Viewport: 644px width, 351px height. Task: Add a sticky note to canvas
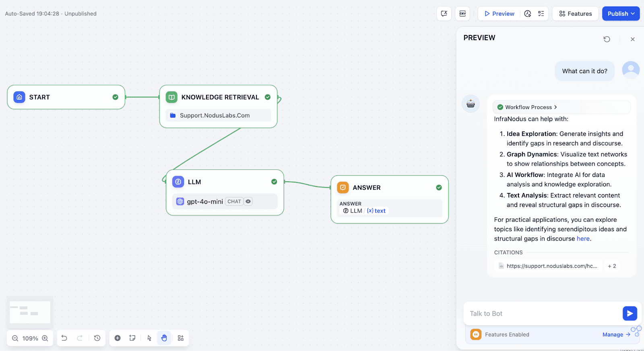132,338
